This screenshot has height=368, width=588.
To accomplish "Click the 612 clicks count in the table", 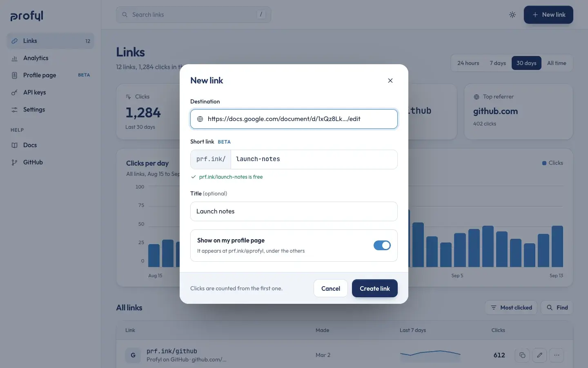I will pos(499,355).
